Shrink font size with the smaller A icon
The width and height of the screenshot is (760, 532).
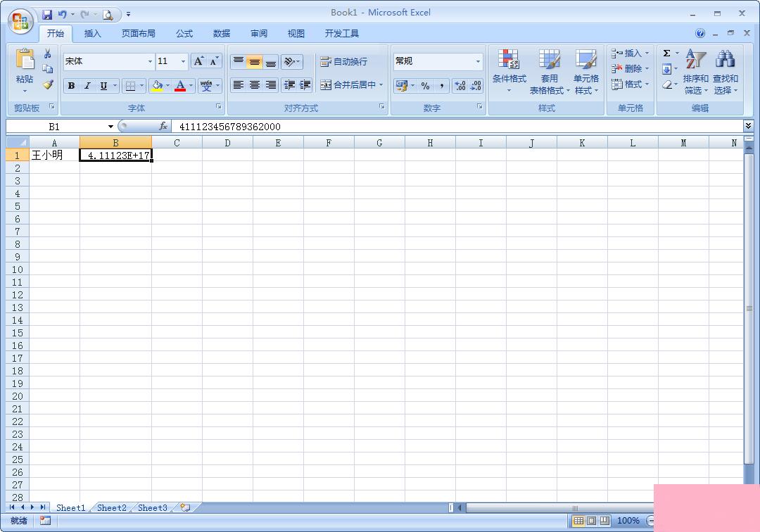(213, 61)
